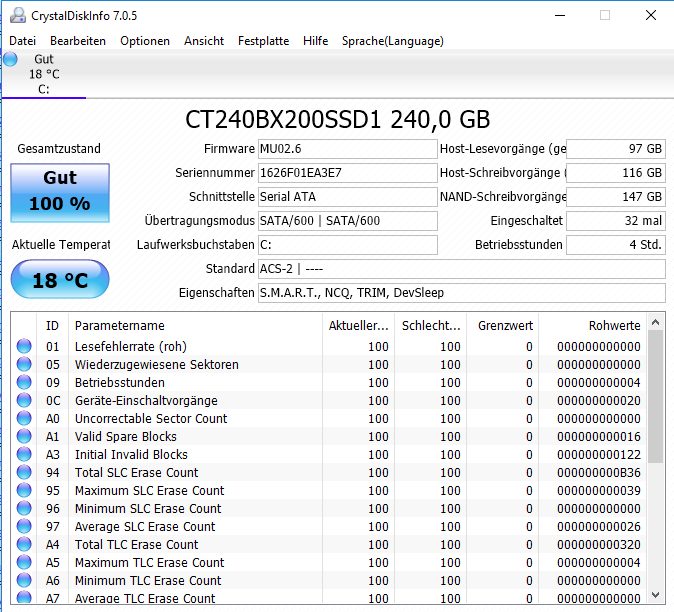
Task: Click the SMART list scroll down arrow
Action: [x=656, y=595]
